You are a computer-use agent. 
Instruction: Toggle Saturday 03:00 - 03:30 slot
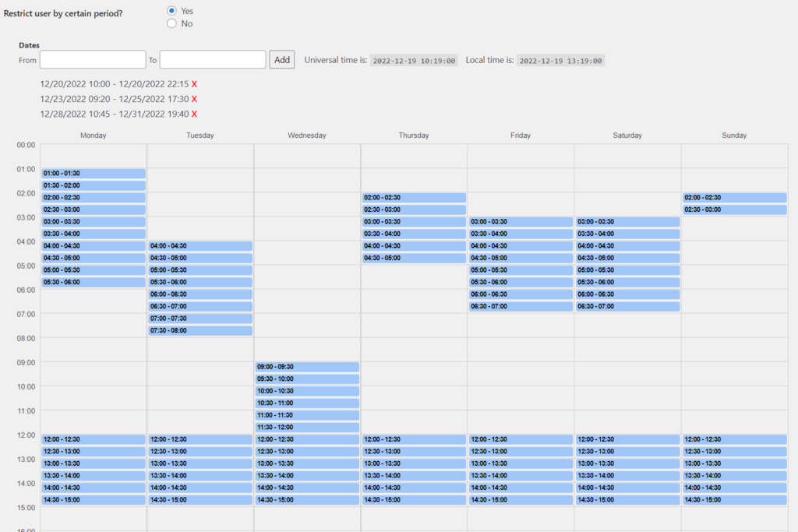point(628,222)
